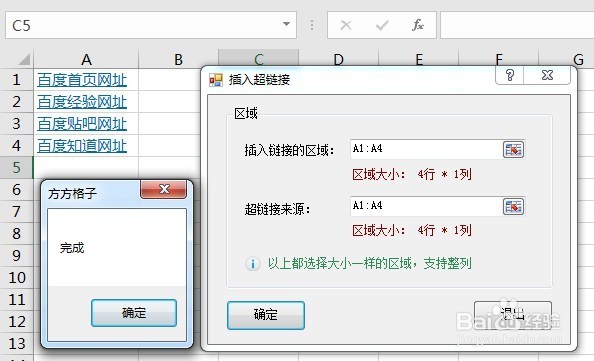Click the 插入超链接 dialog title icon
594x361 pixels.
pyautogui.click(x=216, y=80)
